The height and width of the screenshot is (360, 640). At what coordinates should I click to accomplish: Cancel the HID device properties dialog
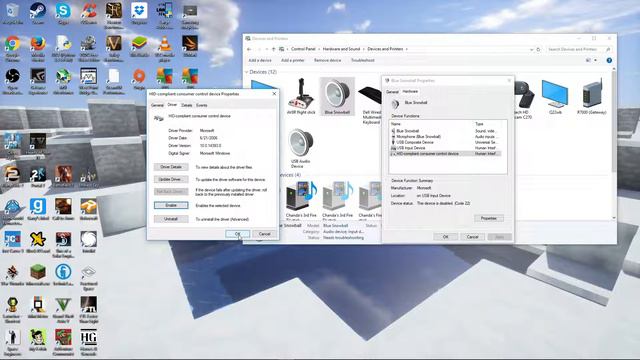[264, 234]
